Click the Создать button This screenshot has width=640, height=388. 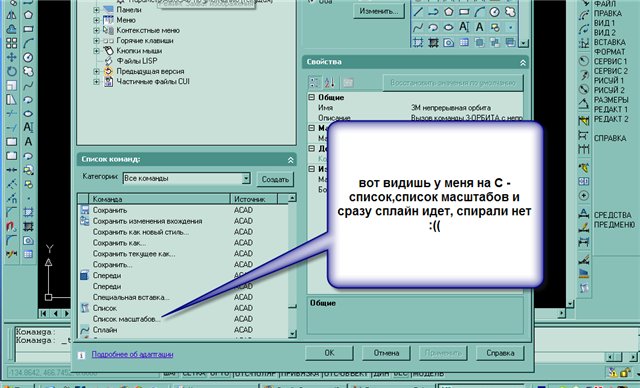[x=275, y=179]
